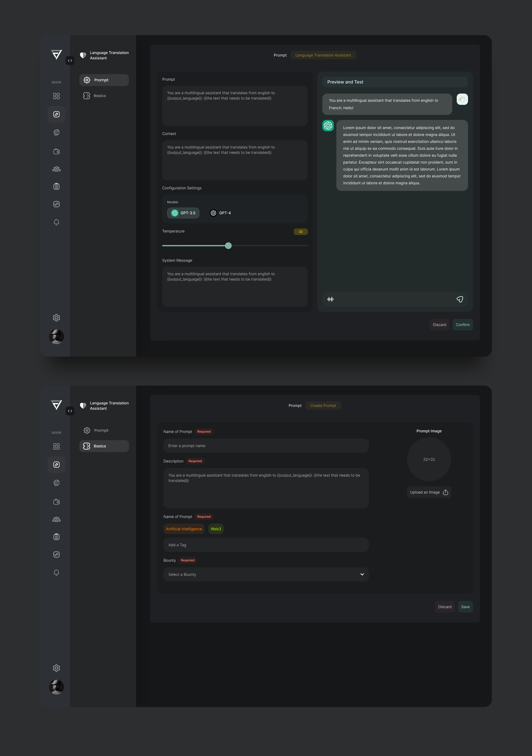
Task: Click the voice waveform icon in chat input
Action: pos(330,299)
